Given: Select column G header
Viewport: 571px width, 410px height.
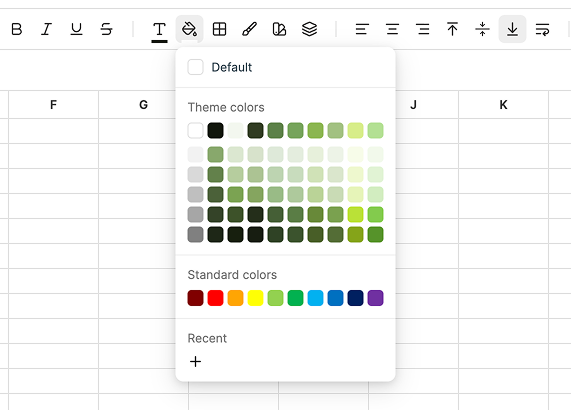Looking at the screenshot, I should (x=143, y=105).
